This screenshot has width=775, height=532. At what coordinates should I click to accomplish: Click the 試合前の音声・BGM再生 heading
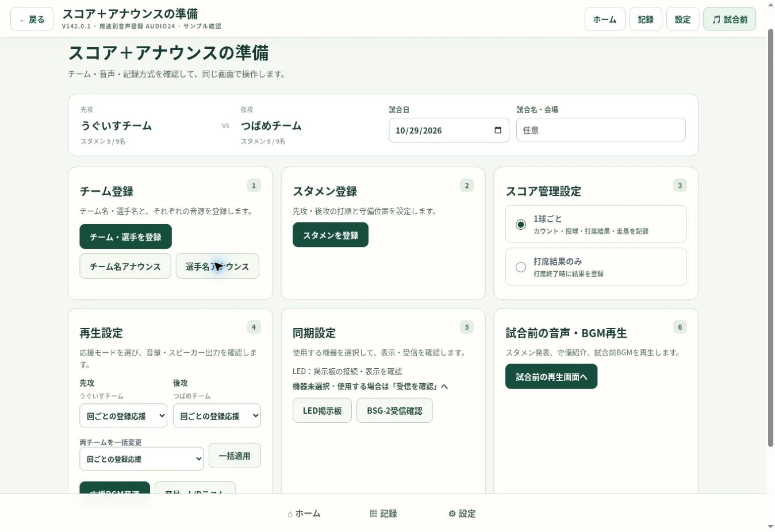tap(566, 333)
